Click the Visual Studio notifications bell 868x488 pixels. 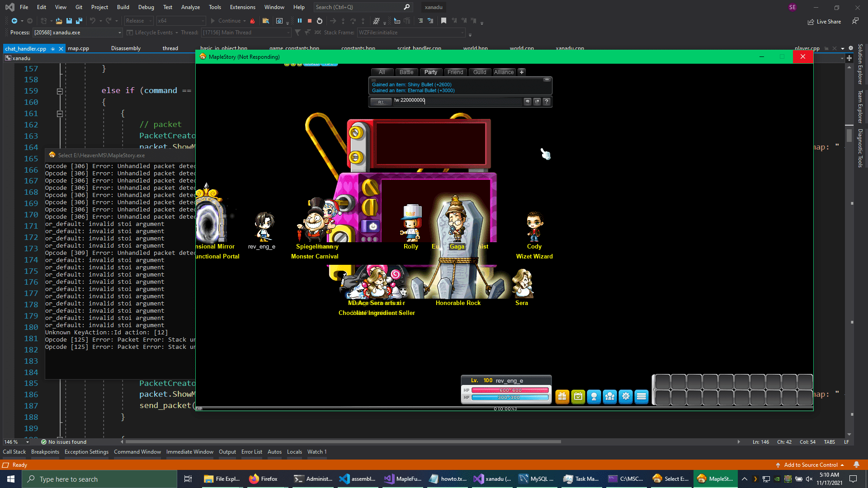pyautogui.click(x=856, y=465)
